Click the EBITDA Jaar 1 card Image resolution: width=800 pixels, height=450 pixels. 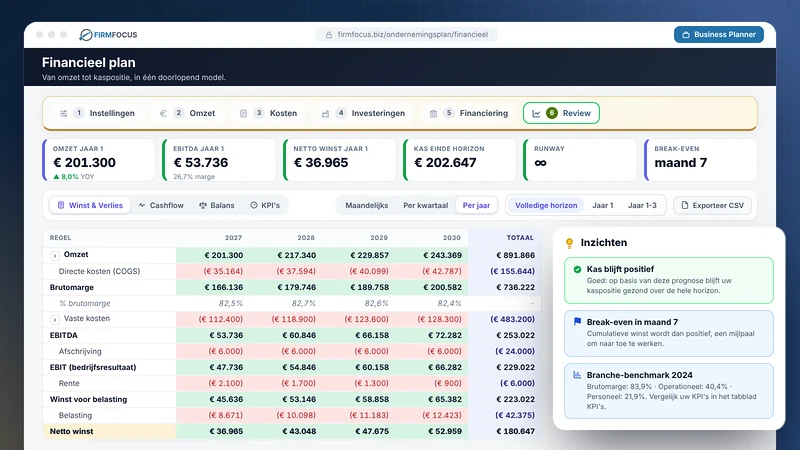coord(219,160)
